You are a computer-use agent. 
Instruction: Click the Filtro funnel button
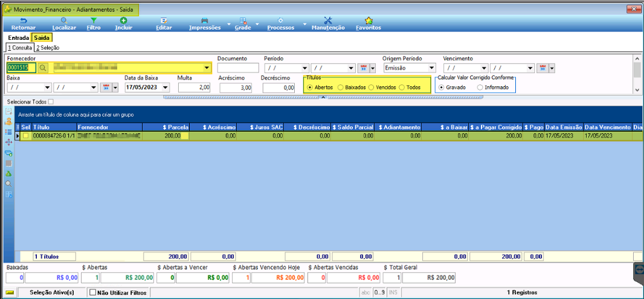pyautogui.click(x=94, y=24)
